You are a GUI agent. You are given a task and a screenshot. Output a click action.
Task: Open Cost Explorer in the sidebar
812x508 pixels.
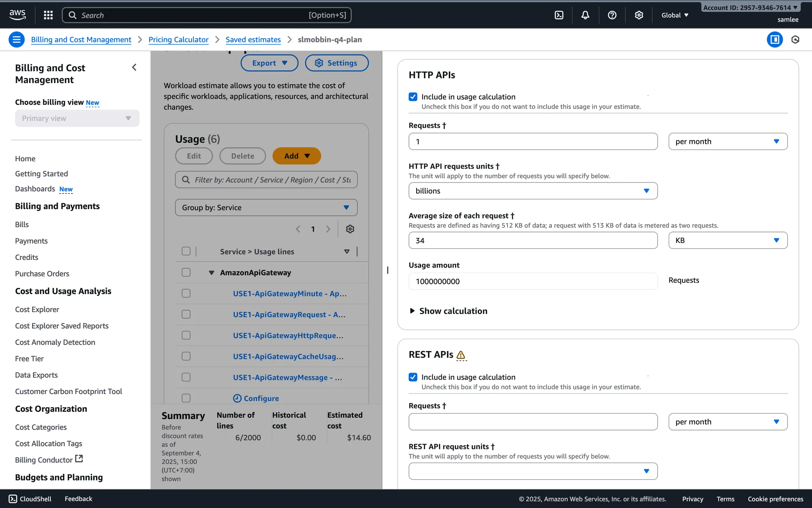click(37, 309)
